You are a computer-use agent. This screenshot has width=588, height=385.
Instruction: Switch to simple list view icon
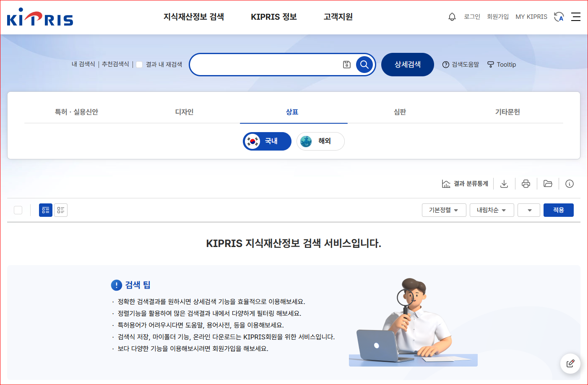(61, 210)
